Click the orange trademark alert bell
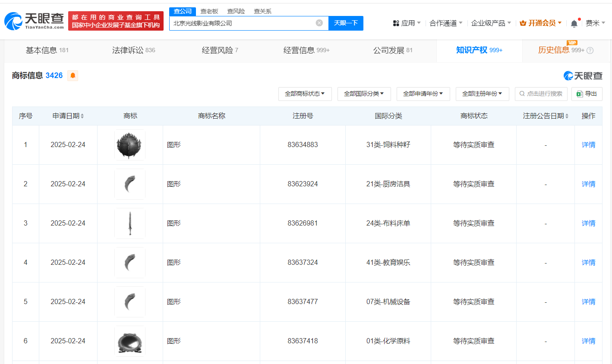 73,75
